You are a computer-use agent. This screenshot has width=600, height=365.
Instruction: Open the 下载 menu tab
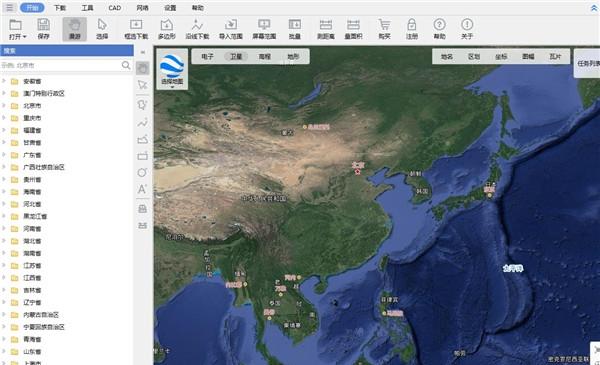60,8
